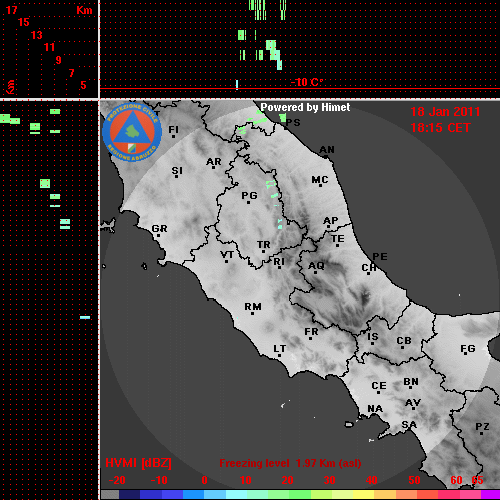Click the "PZ" city label on the map
Image resolution: width=500 pixels, height=500 pixels.
[482, 427]
